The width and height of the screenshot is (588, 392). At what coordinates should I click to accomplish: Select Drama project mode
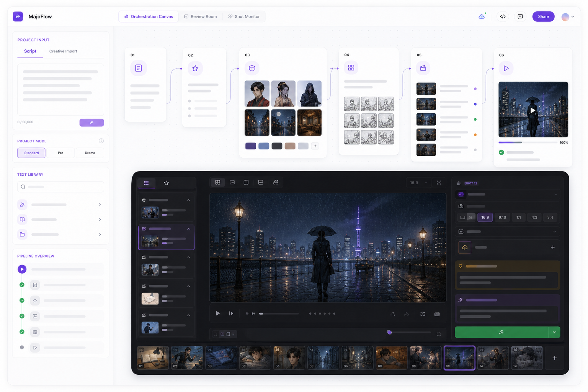tap(90, 153)
